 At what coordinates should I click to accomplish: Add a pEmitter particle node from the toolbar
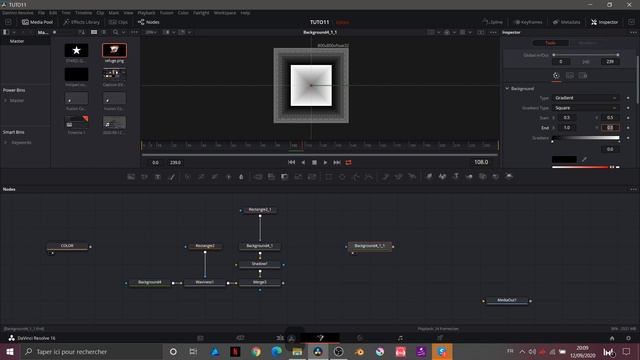point(385,177)
